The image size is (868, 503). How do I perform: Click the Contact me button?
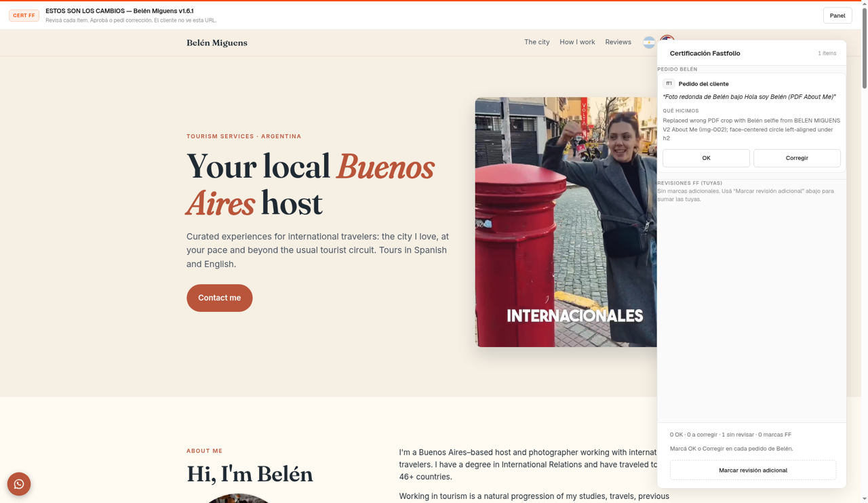[x=220, y=298]
